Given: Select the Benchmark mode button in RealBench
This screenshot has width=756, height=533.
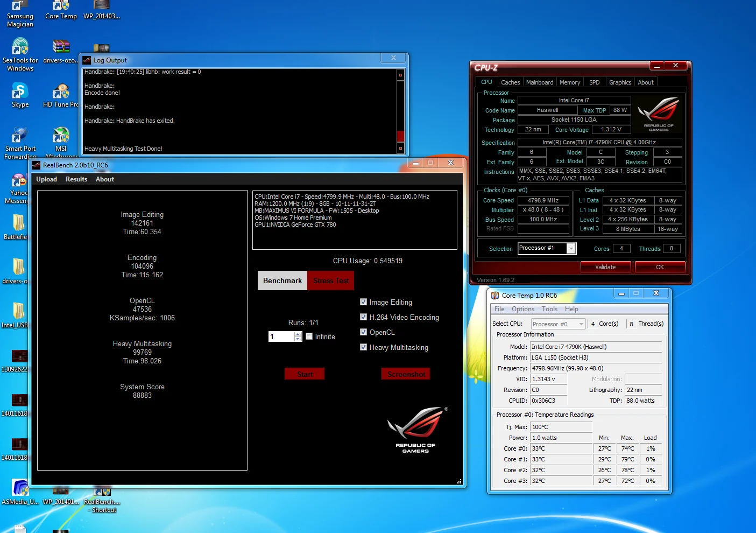Looking at the screenshot, I should [282, 280].
